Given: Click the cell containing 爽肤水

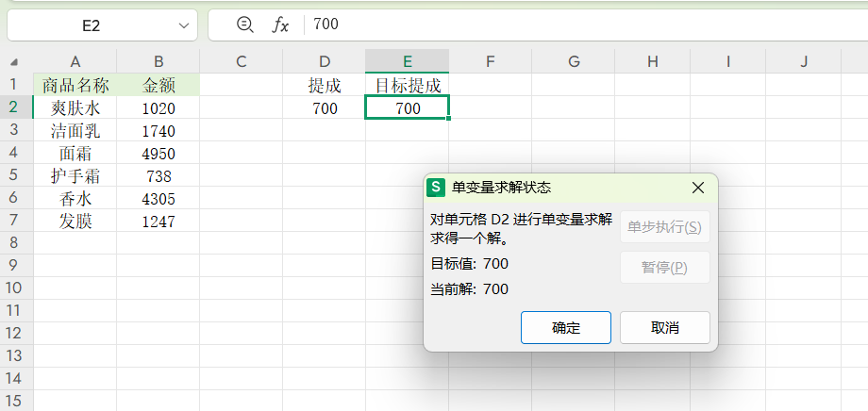Looking at the screenshot, I should [75, 107].
